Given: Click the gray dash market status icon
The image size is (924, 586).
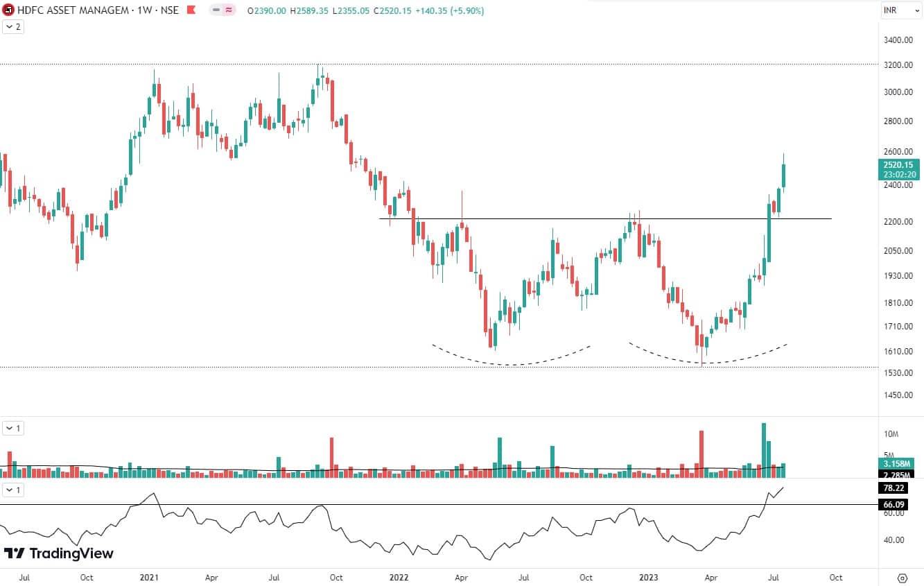Looking at the screenshot, I should point(216,11).
